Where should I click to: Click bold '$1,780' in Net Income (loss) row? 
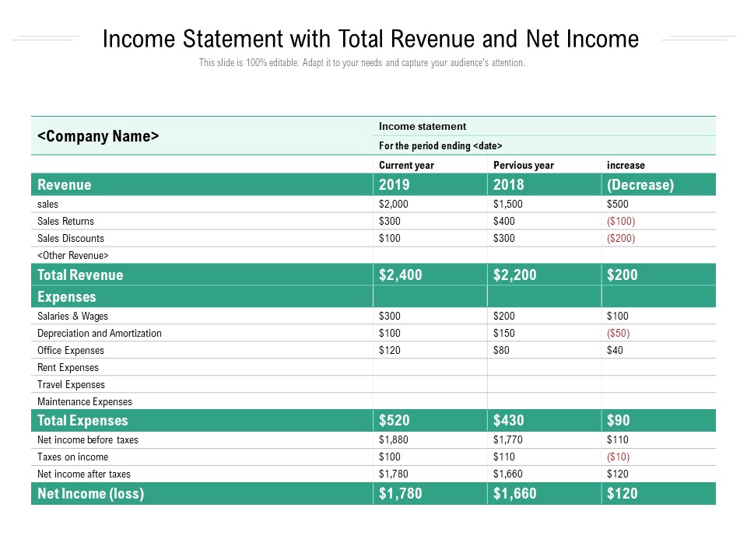(x=400, y=493)
